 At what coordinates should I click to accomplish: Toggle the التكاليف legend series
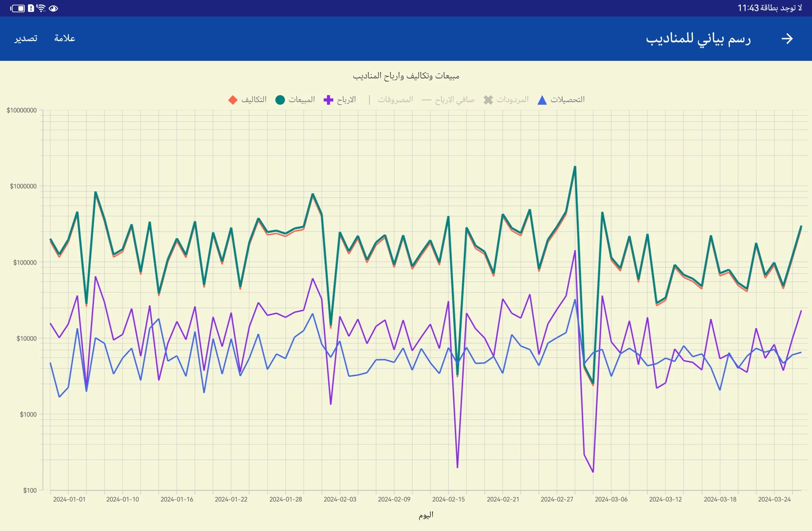(247, 100)
